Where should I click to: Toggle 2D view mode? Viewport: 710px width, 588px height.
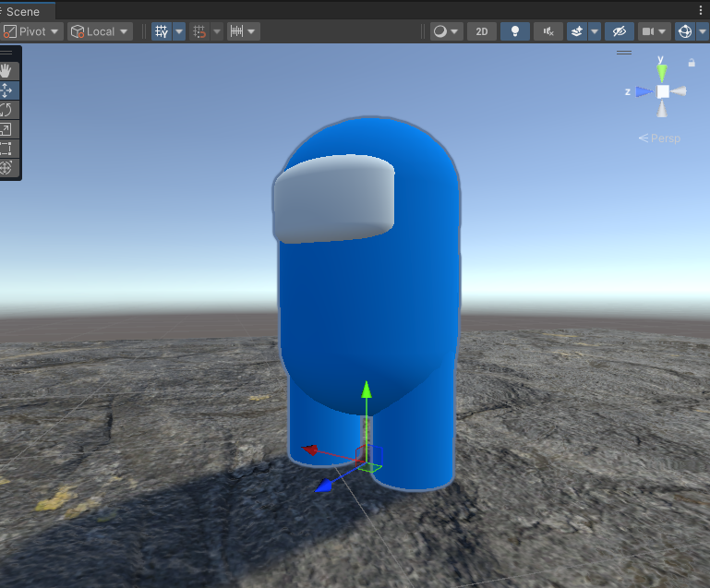tap(482, 31)
